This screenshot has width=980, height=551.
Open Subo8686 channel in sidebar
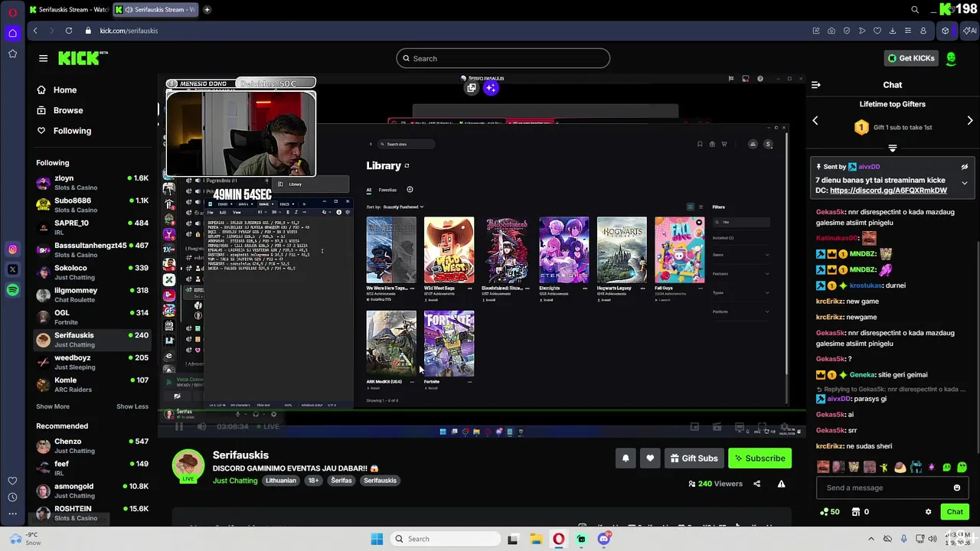tap(93, 205)
